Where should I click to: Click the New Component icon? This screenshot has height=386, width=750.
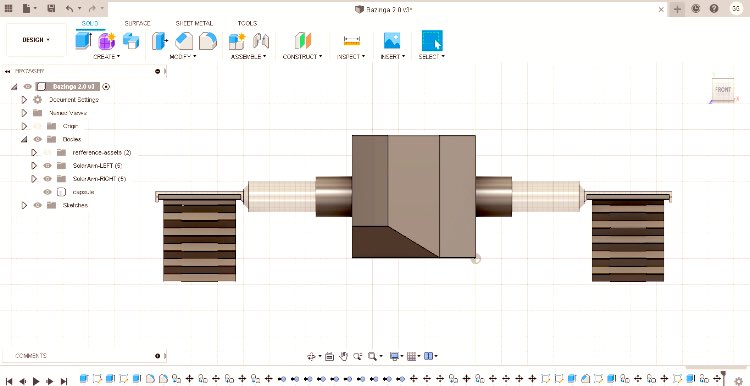pos(237,41)
